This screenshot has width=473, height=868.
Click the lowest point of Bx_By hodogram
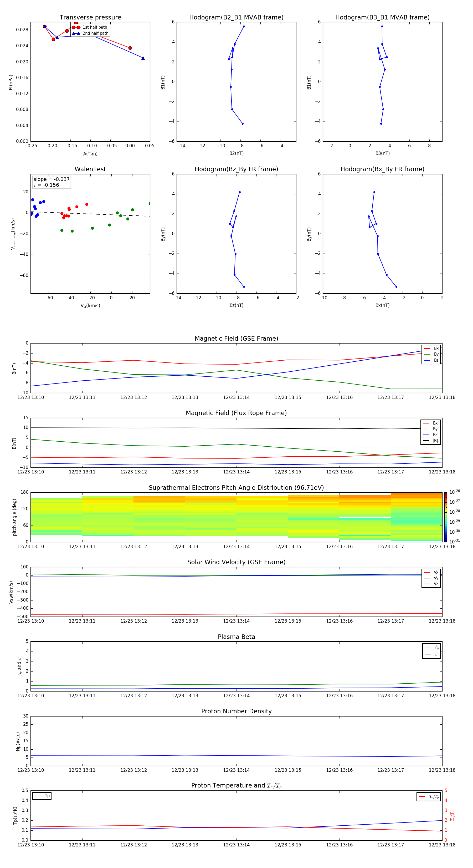[396, 287]
